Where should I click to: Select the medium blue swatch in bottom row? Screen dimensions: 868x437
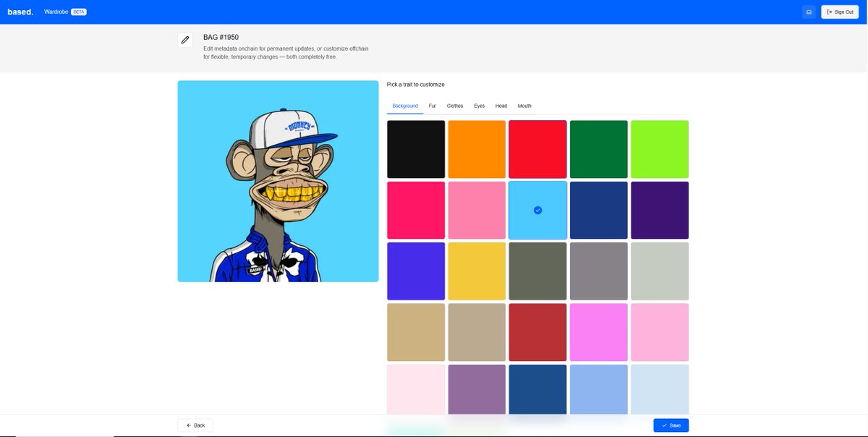pos(537,389)
